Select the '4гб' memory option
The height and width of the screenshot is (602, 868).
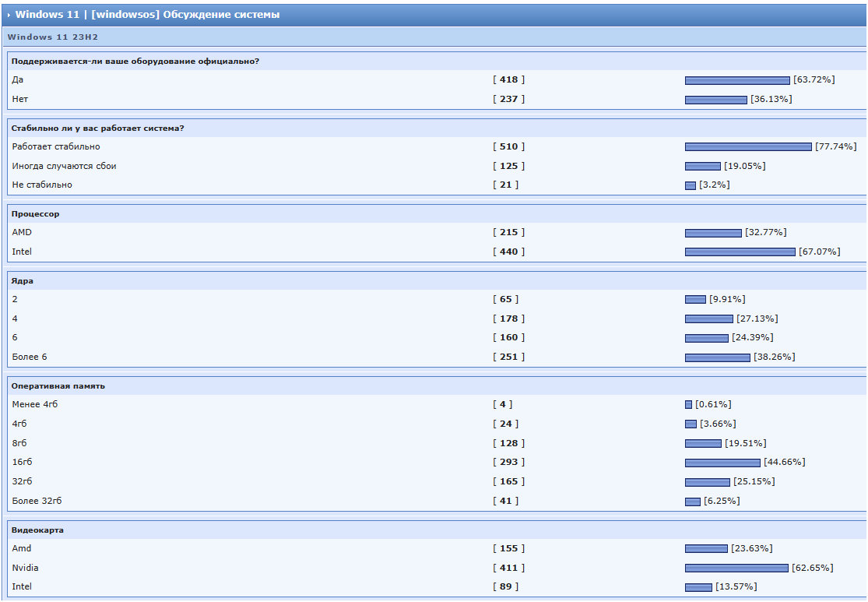point(19,424)
